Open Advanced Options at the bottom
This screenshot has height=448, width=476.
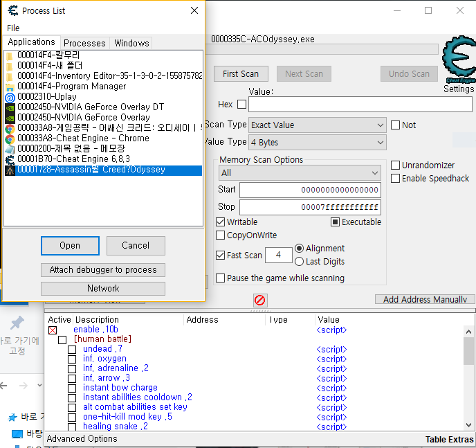point(82,439)
